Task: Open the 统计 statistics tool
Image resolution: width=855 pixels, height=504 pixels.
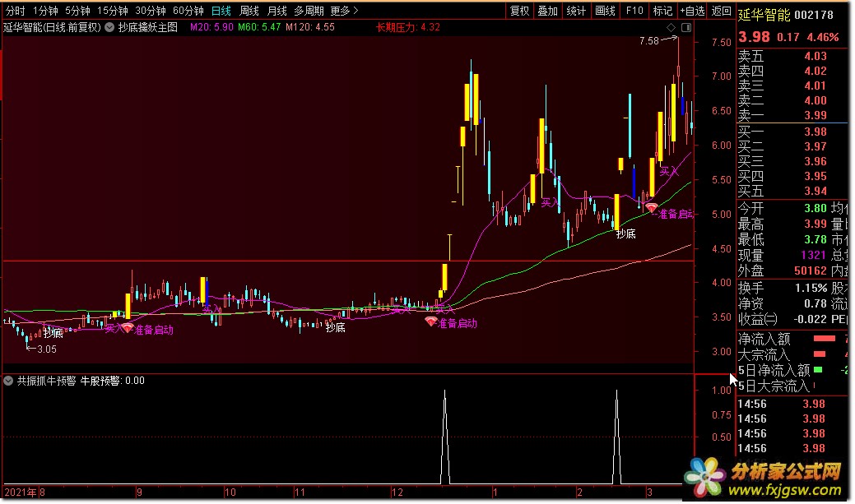Action: [576, 11]
